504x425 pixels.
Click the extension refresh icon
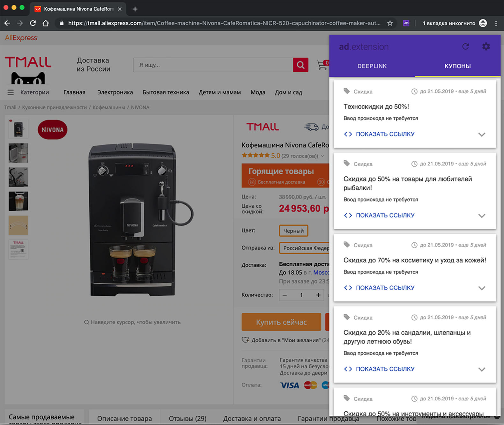465,47
